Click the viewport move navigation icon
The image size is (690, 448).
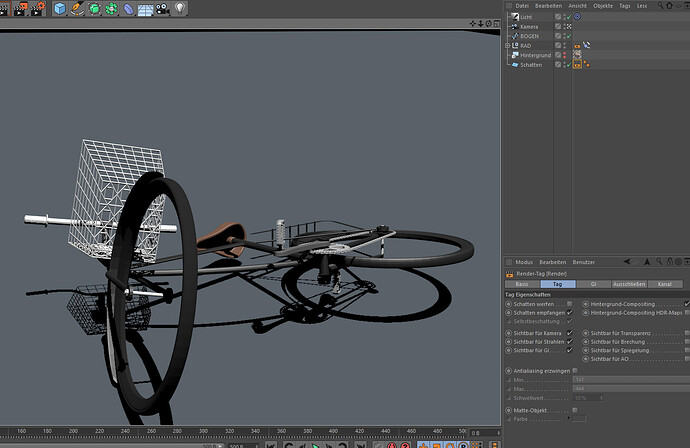click(473, 23)
